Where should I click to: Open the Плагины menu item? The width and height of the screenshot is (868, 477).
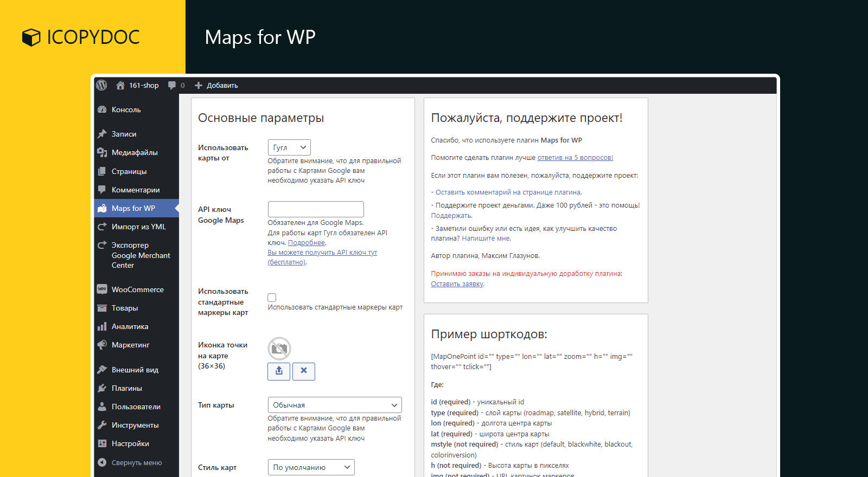click(x=126, y=388)
